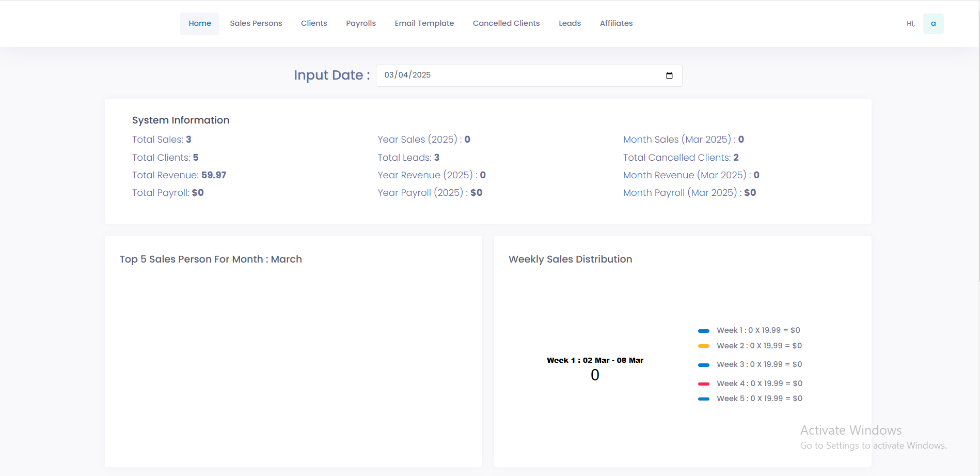Open the Clients menu item
This screenshot has width=980, height=476.
point(314,24)
